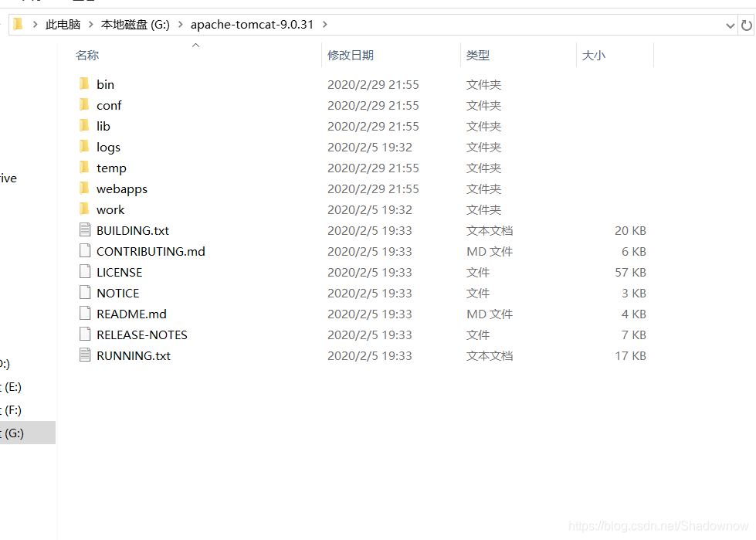This screenshot has height=540, width=756.
Task: Select the NOTICE file name
Action: point(117,293)
